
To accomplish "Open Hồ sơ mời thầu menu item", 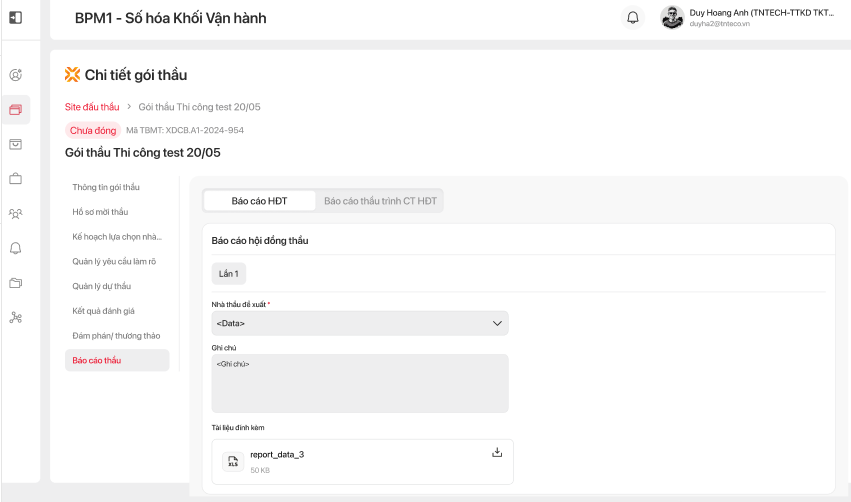I will tap(100, 212).
